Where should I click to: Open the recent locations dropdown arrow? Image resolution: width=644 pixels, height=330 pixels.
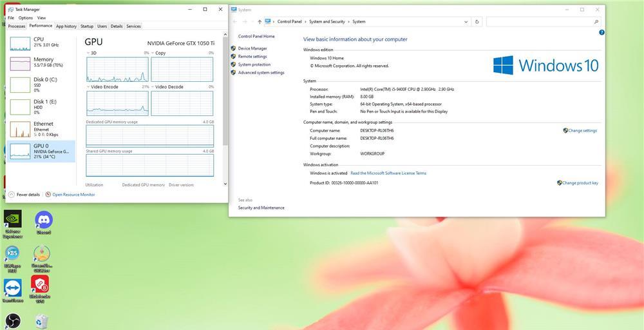(x=252, y=22)
